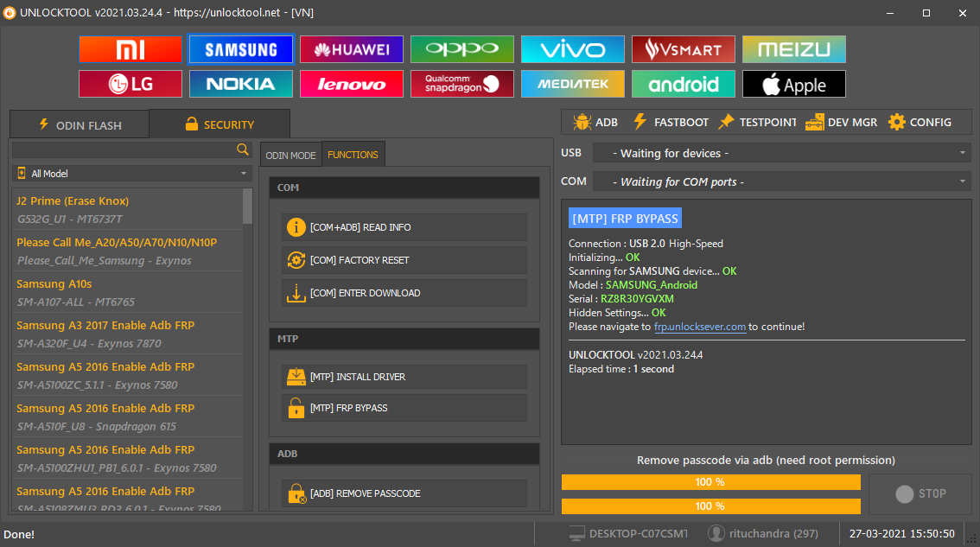Open the Huawei brand tile
Screen dimensions: 980x547
click(351, 49)
